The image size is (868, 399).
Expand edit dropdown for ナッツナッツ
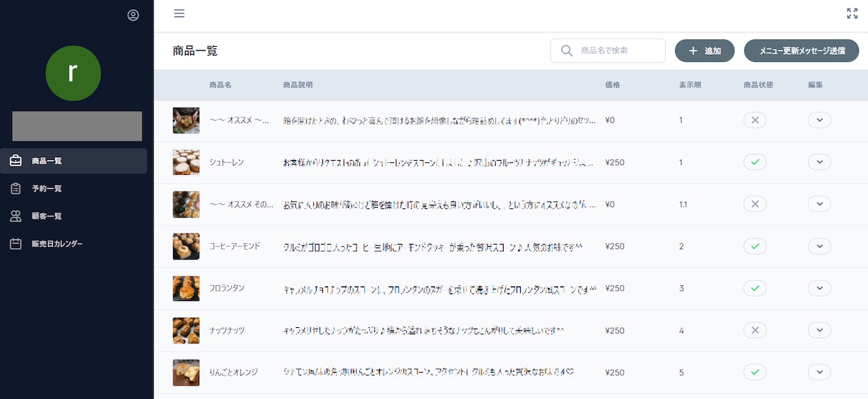tap(820, 330)
